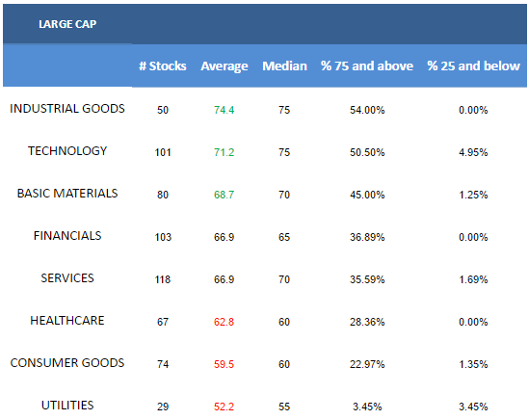Screen dimensions: 529x420
Task: Select the Median column header
Action: point(285,66)
